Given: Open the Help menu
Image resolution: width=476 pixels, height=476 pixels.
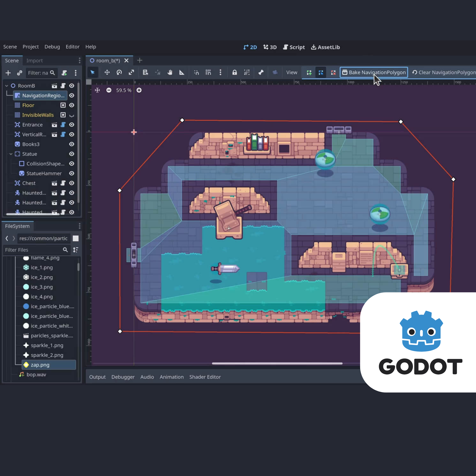Looking at the screenshot, I should pyautogui.click(x=91, y=47).
